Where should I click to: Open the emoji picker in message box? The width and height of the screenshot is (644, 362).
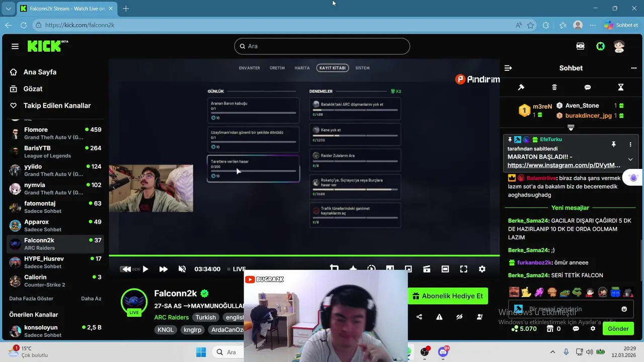[624, 309]
